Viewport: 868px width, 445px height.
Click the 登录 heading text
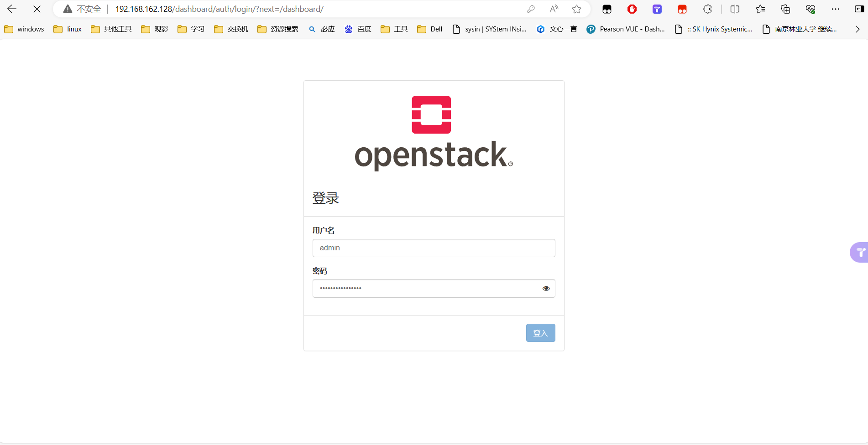(325, 198)
